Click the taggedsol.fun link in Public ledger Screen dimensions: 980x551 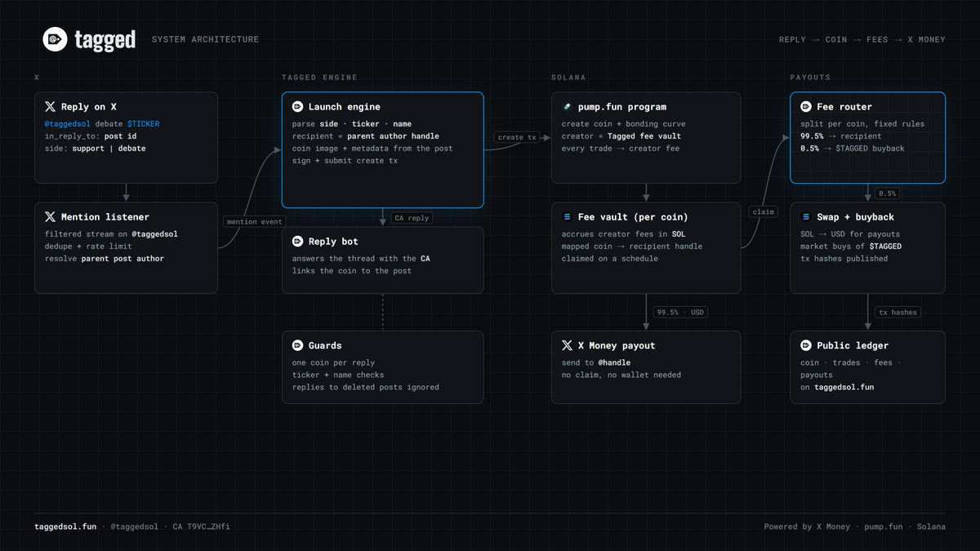click(x=844, y=387)
